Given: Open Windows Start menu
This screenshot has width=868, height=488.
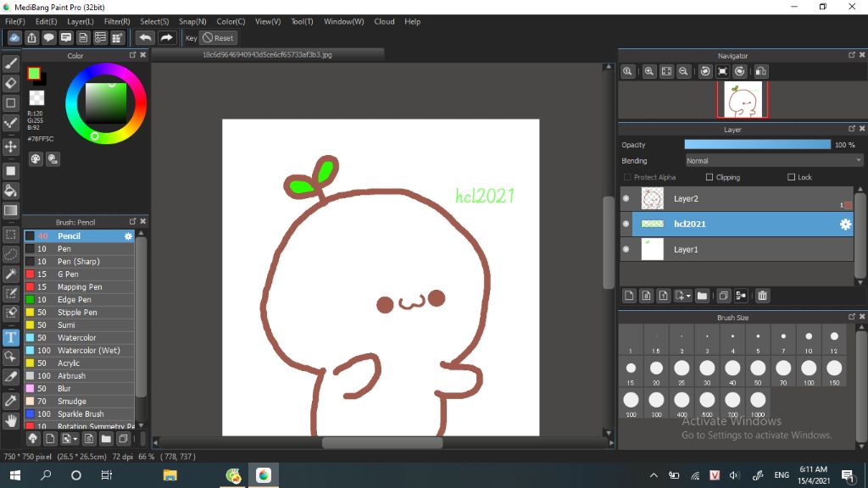Looking at the screenshot, I should [x=15, y=475].
